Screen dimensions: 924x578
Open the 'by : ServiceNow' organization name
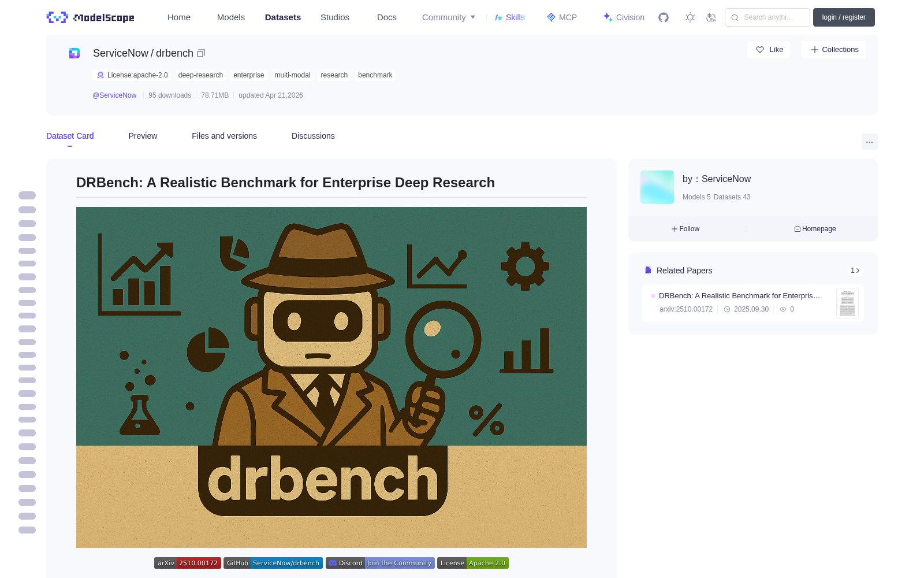[717, 179]
